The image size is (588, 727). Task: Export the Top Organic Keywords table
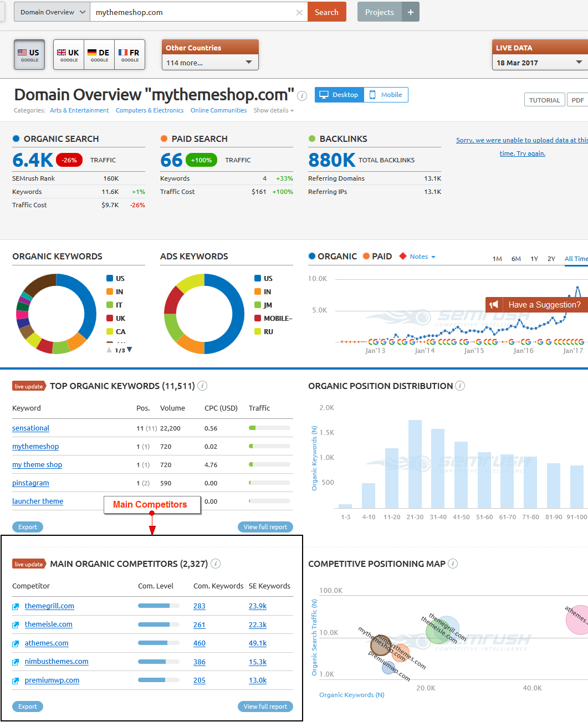click(x=28, y=527)
